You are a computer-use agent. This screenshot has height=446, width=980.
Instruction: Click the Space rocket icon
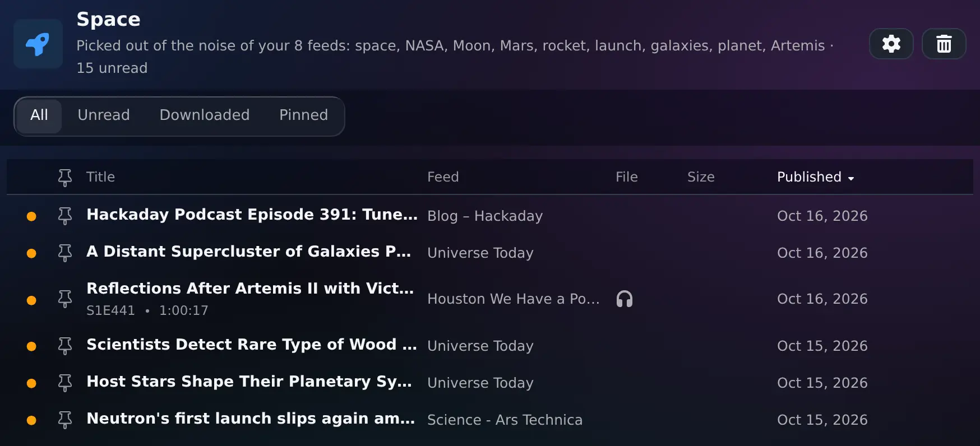pos(38,44)
